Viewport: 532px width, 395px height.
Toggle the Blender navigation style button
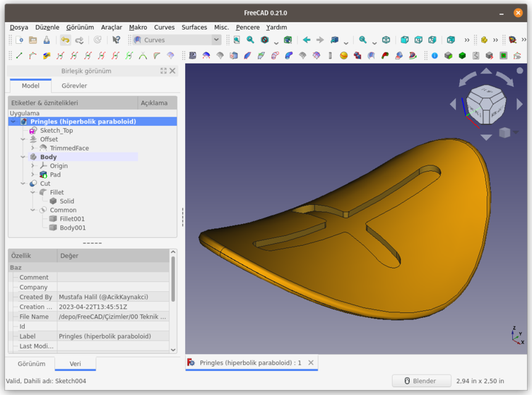pyautogui.click(x=422, y=381)
